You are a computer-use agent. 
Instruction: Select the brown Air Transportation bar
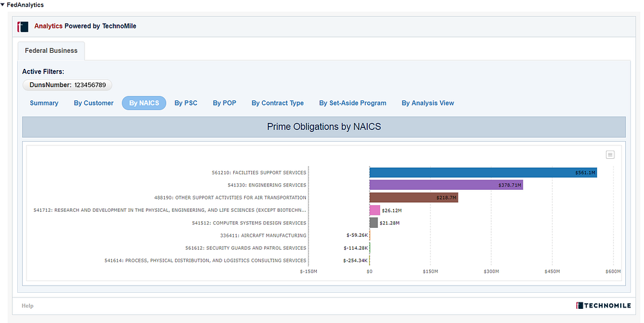(x=413, y=198)
